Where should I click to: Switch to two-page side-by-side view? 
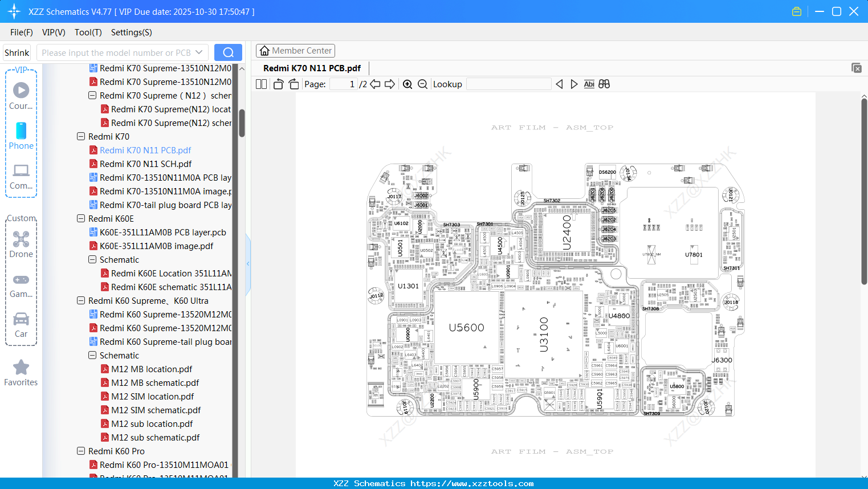click(x=262, y=84)
